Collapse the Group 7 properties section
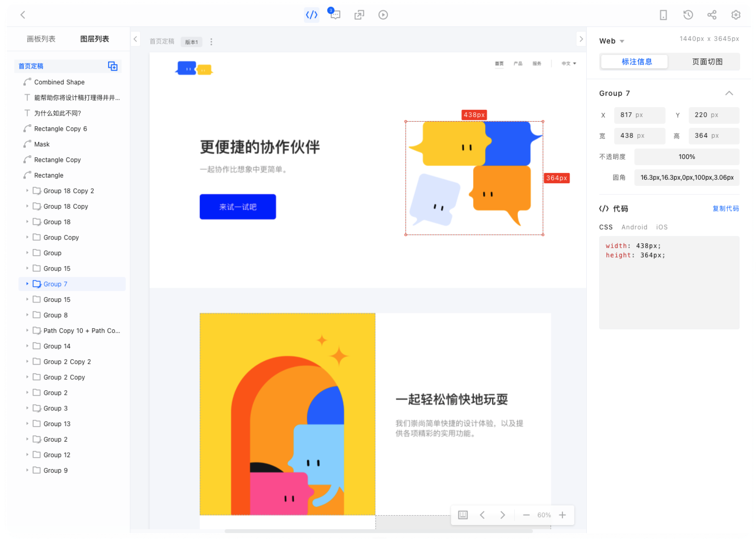756x539 pixels. pyautogui.click(x=729, y=93)
